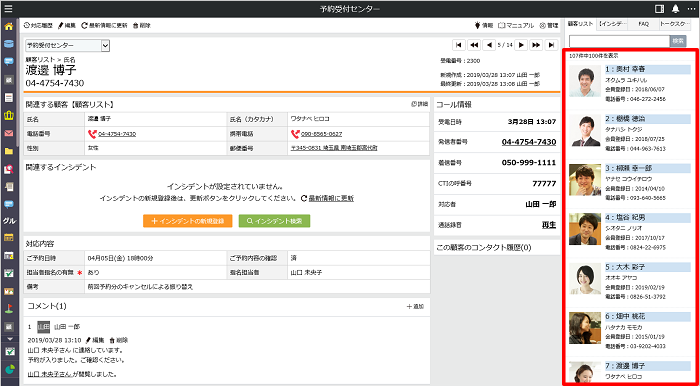Click the photo thumbnail of 奥村 幸春
This screenshot has width=700, height=386.
[585, 81]
